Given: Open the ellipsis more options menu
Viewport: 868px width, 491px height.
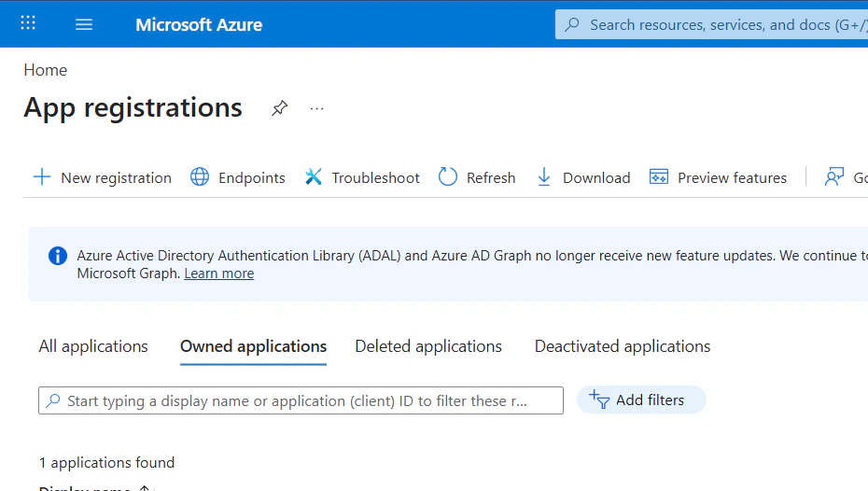Looking at the screenshot, I should 316,108.
